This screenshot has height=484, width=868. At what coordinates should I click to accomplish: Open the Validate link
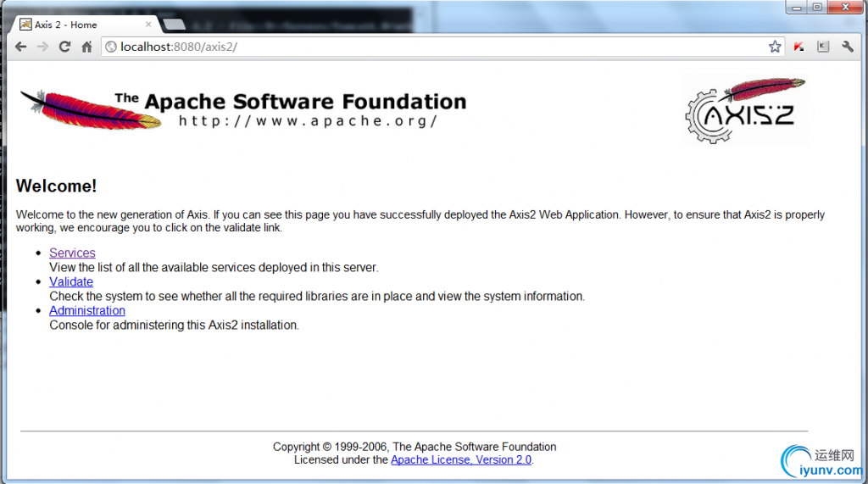(71, 282)
